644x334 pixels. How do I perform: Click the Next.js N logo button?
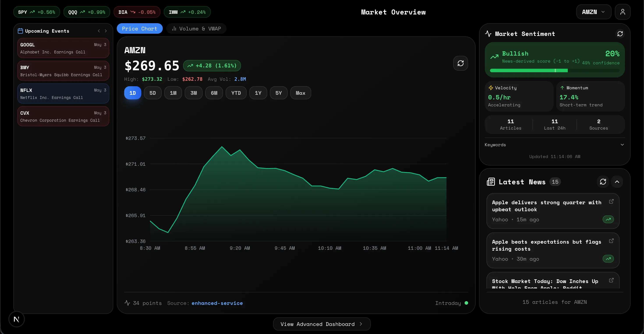[x=16, y=319]
